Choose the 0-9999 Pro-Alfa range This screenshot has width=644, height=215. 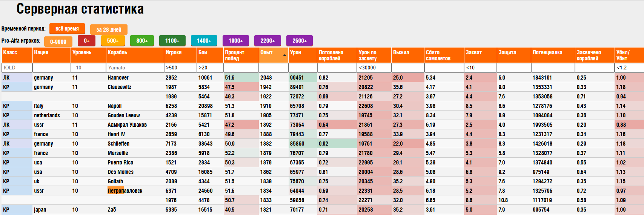(58, 41)
